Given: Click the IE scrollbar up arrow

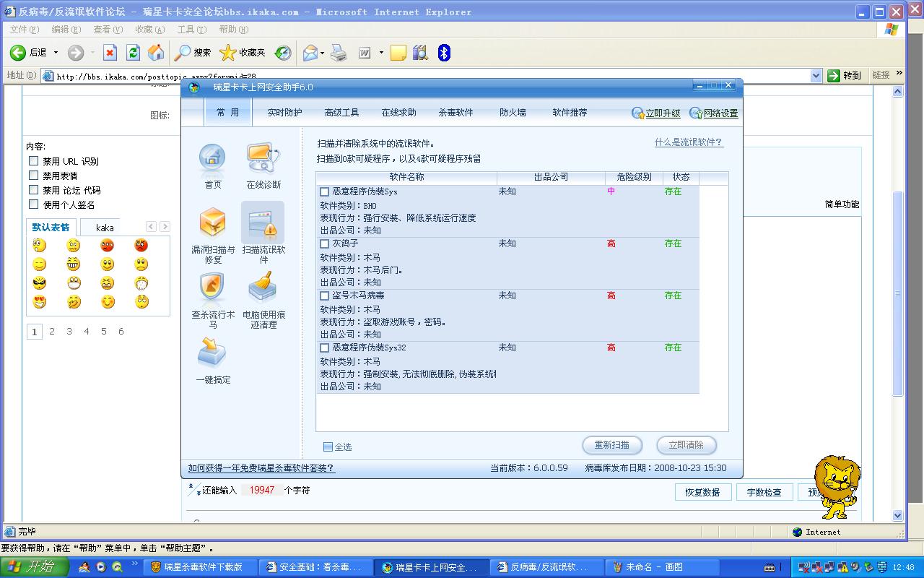Looking at the screenshot, I should click(x=898, y=92).
